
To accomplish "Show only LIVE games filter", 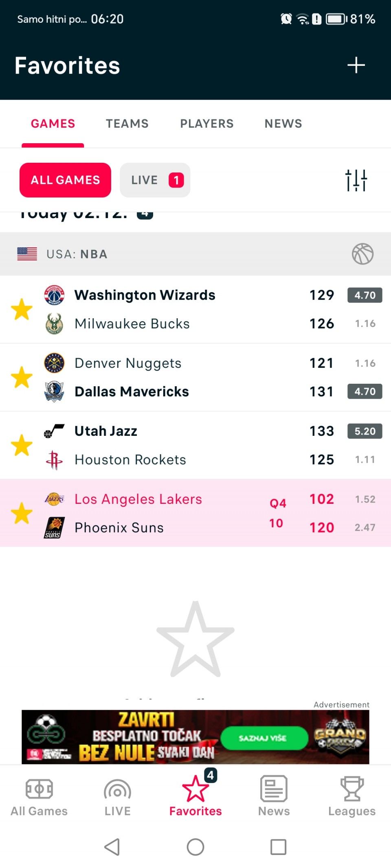I will tap(155, 180).
